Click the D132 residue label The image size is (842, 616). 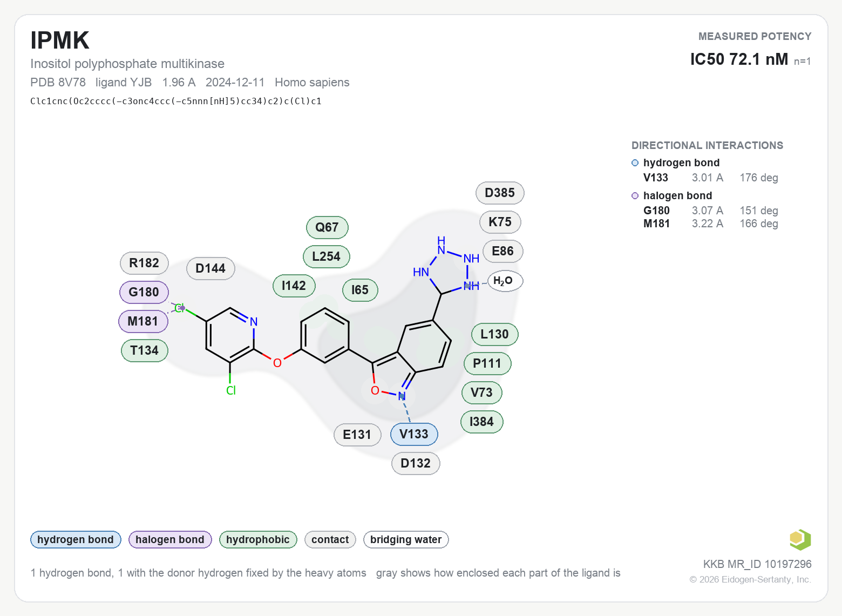pos(416,463)
